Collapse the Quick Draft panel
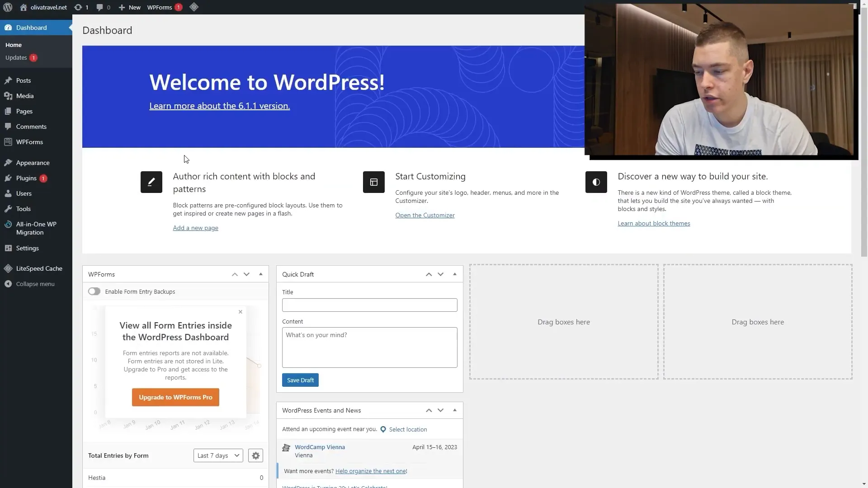868x488 pixels. coord(455,274)
